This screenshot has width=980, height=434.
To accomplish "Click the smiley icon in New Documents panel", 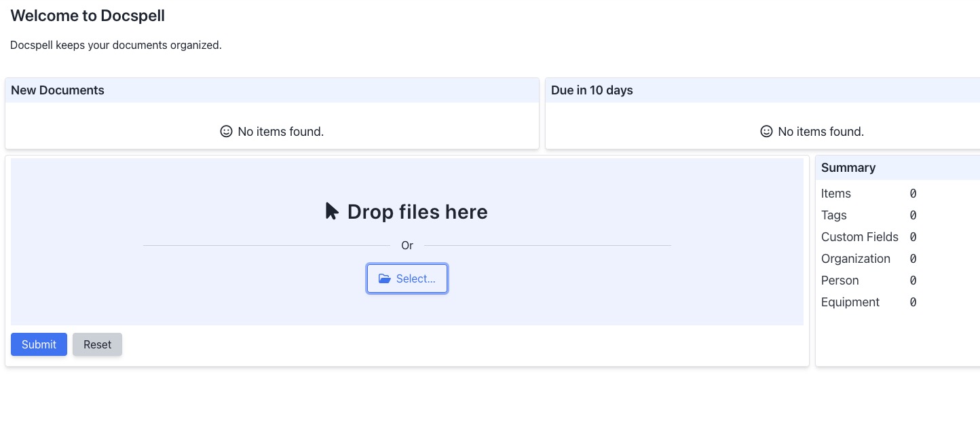I will pos(226,131).
